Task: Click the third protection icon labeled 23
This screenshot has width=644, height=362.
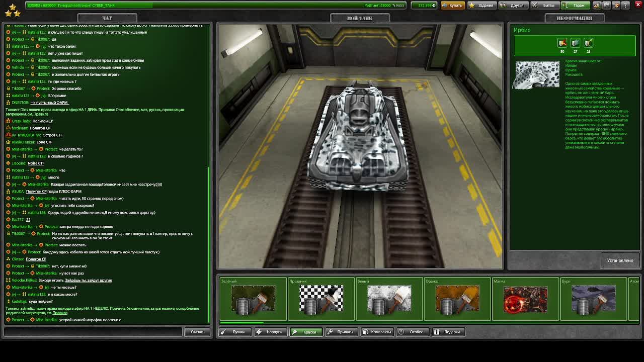Action: (x=588, y=43)
